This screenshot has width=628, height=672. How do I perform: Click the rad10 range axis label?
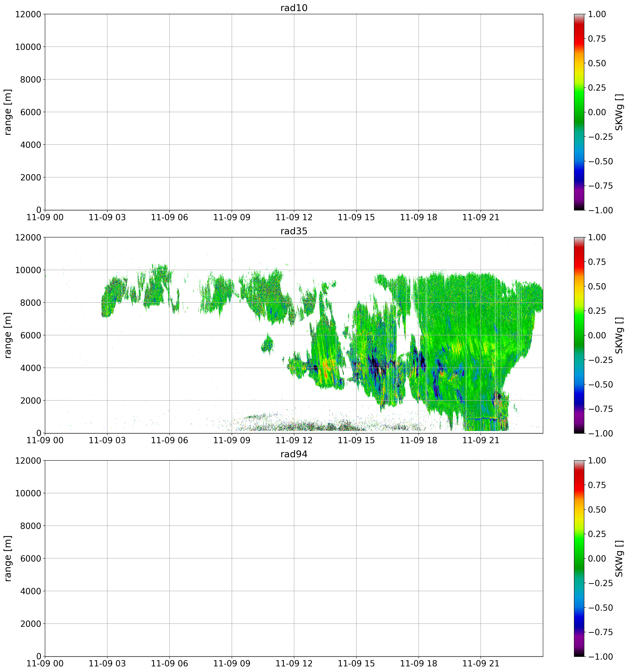point(8,112)
